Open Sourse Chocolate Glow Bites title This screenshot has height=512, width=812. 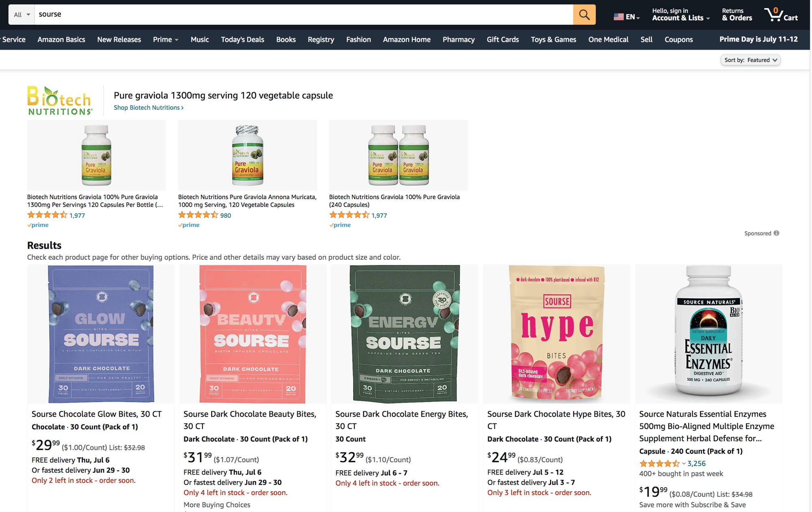click(x=97, y=414)
